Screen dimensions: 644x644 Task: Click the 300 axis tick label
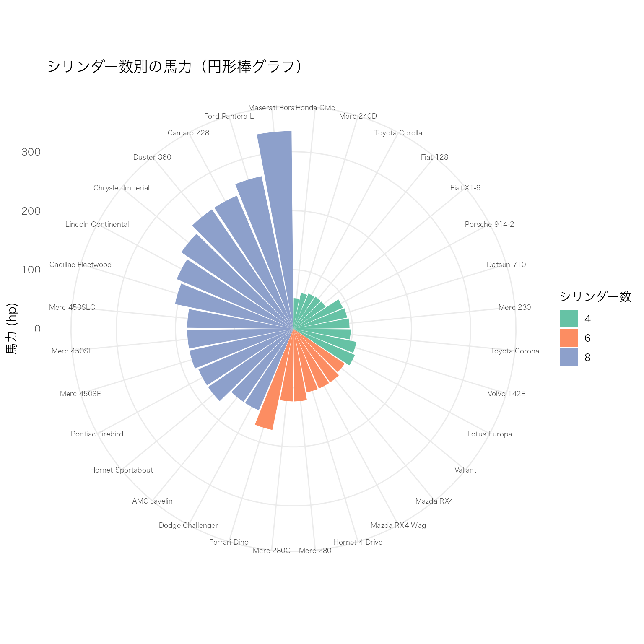tap(31, 152)
